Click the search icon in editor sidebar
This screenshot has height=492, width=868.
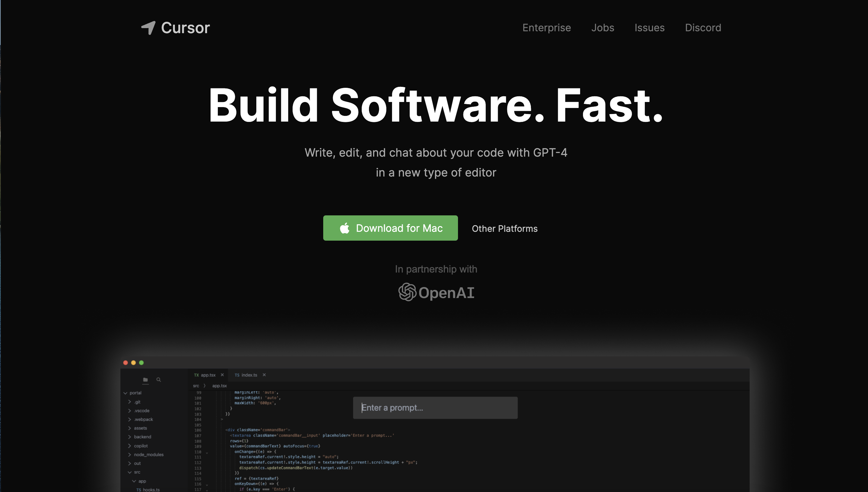[158, 380]
